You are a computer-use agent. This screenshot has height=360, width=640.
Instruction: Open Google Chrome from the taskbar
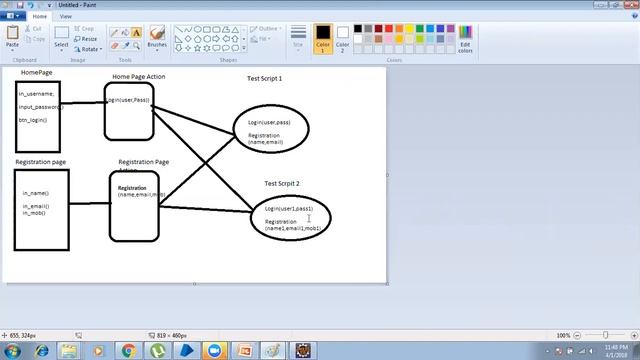(x=128, y=351)
